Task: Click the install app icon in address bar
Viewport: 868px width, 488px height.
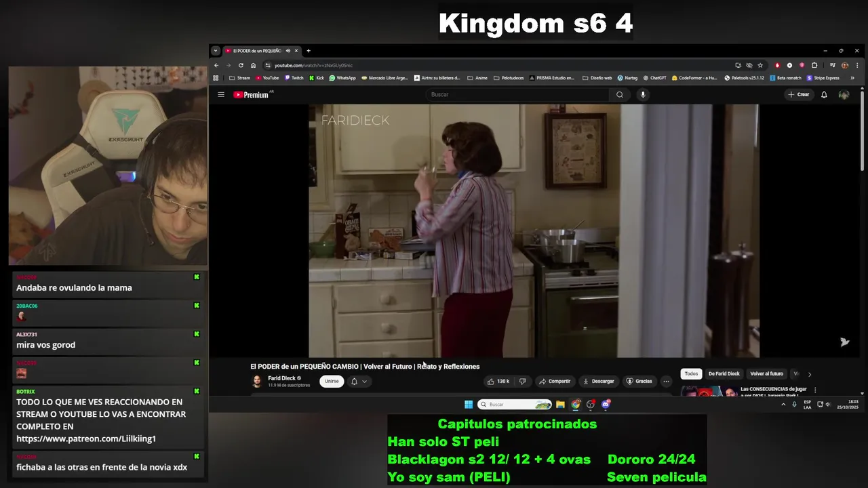Action: pos(738,65)
